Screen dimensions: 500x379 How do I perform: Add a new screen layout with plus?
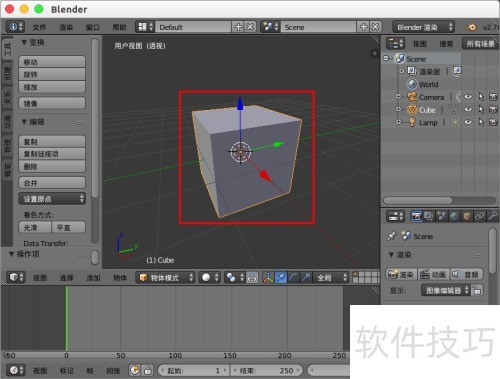[238, 27]
